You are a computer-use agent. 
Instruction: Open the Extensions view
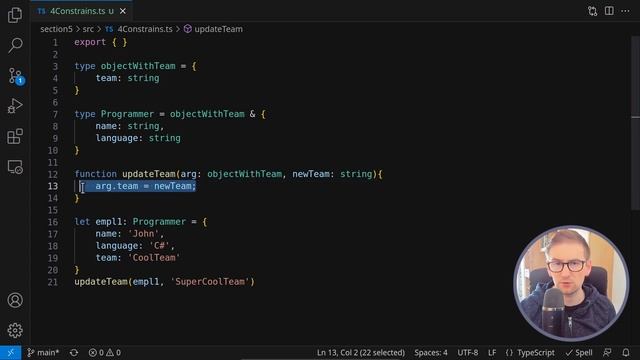tap(15, 136)
